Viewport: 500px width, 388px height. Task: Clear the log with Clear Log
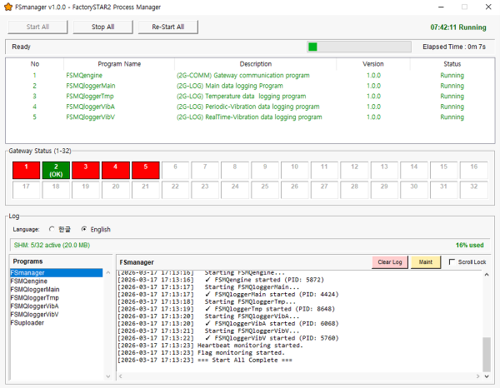(390, 262)
